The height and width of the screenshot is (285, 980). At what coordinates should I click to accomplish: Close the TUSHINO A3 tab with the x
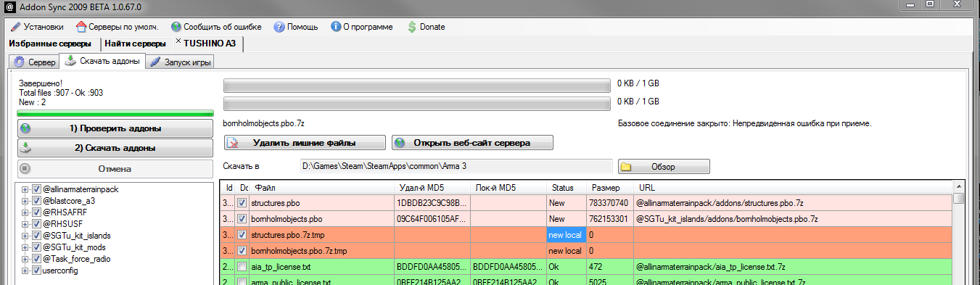[x=178, y=42]
